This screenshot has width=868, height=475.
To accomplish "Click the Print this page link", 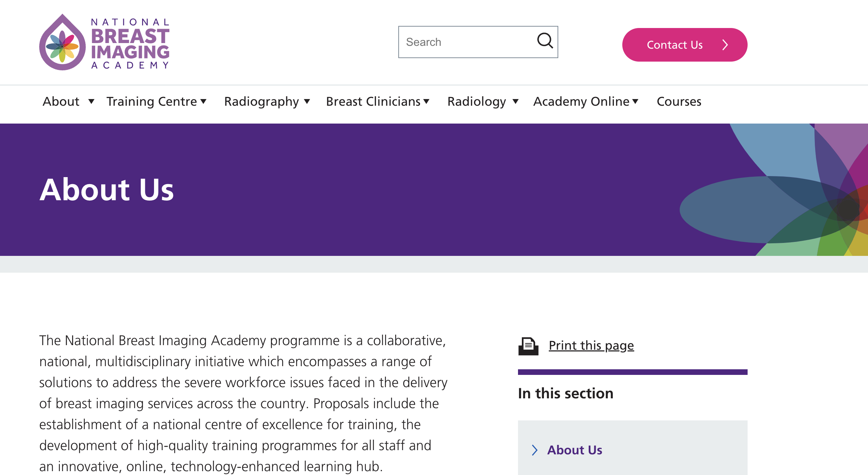I will point(591,345).
